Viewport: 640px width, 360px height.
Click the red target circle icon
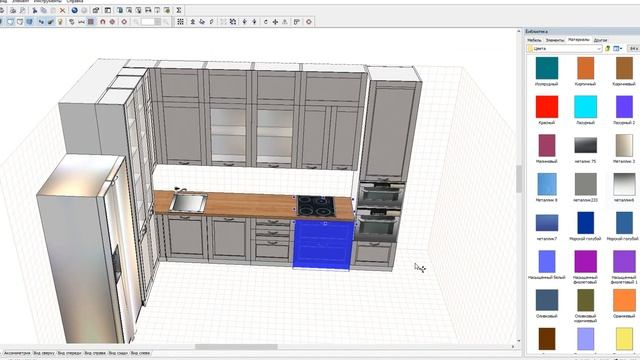(x=112, y=22)
